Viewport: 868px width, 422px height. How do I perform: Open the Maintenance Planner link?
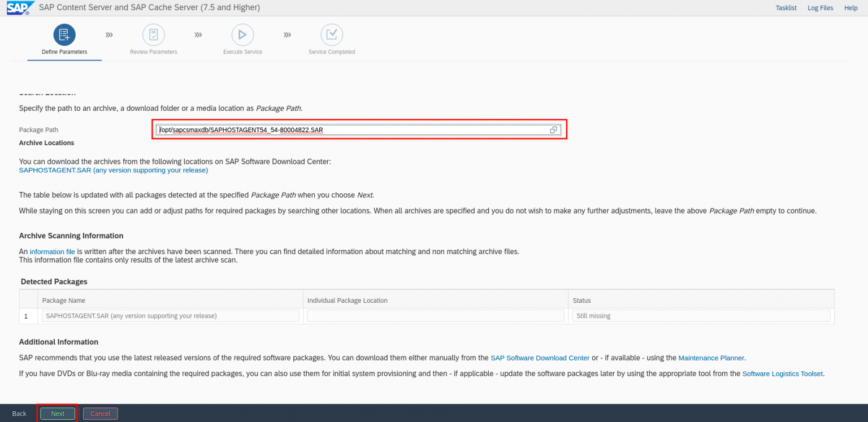coord(711,358)
